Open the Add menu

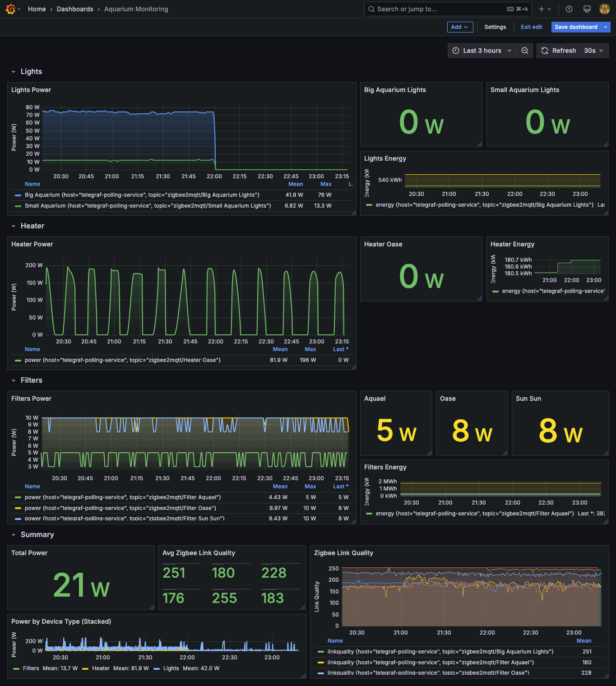click(460, 27)
